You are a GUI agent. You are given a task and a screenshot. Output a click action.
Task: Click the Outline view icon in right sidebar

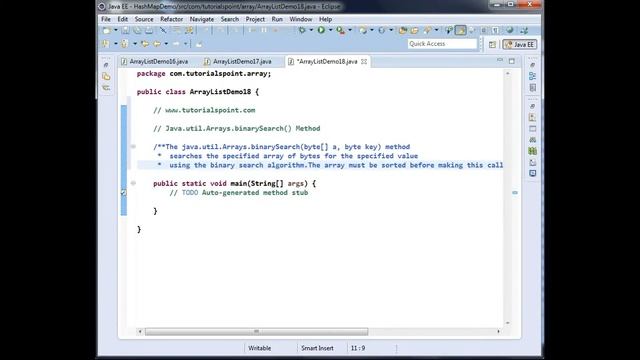532,76
